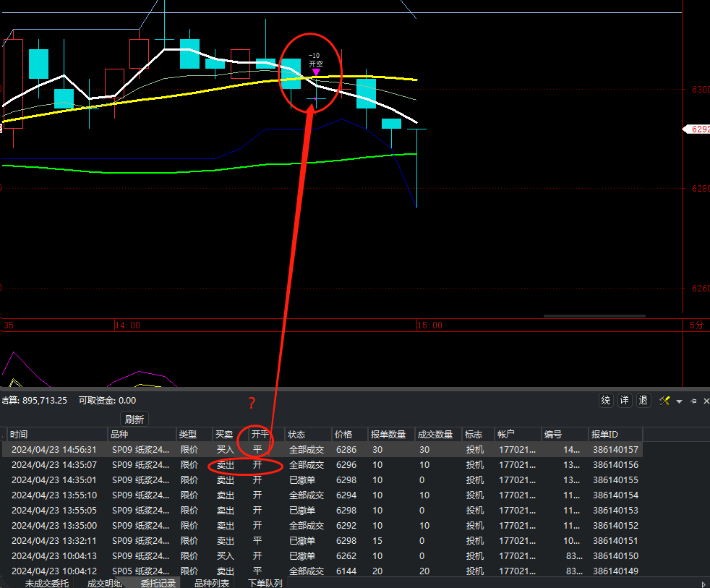Screen dimensions: 710x588
Task: Expand the panel options dropdown triangle
Action: coord(679,401)
